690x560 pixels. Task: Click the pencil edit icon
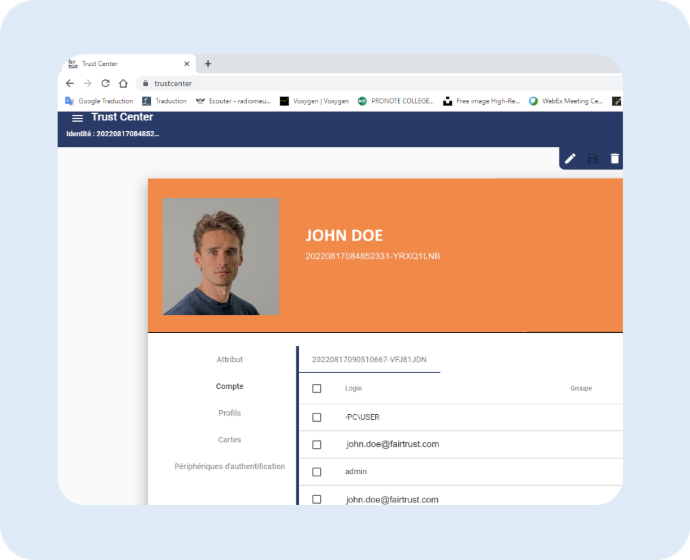coord(570,158)
